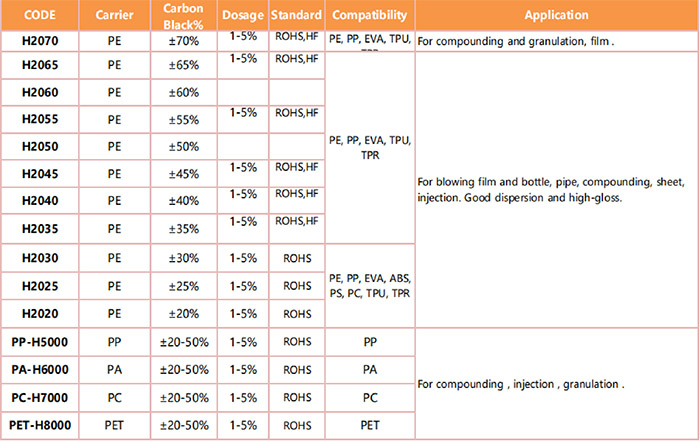Click the ±60% carbon black value

coord(183,92)
